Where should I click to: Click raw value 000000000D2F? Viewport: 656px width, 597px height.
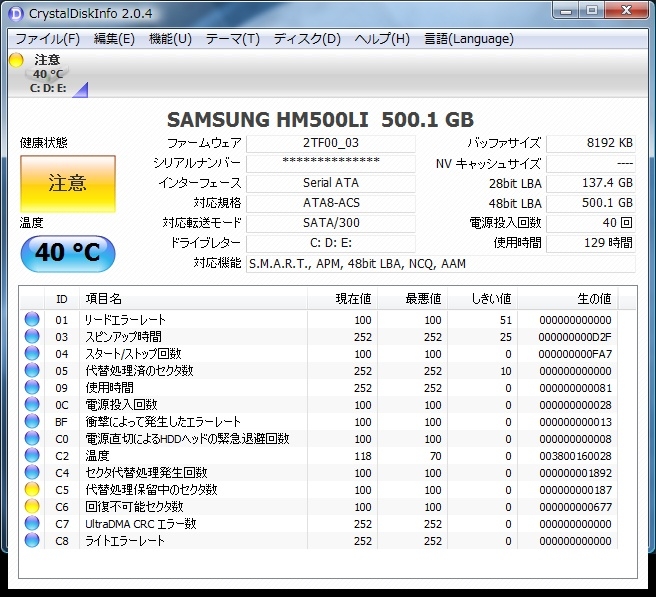pos(575,337)
